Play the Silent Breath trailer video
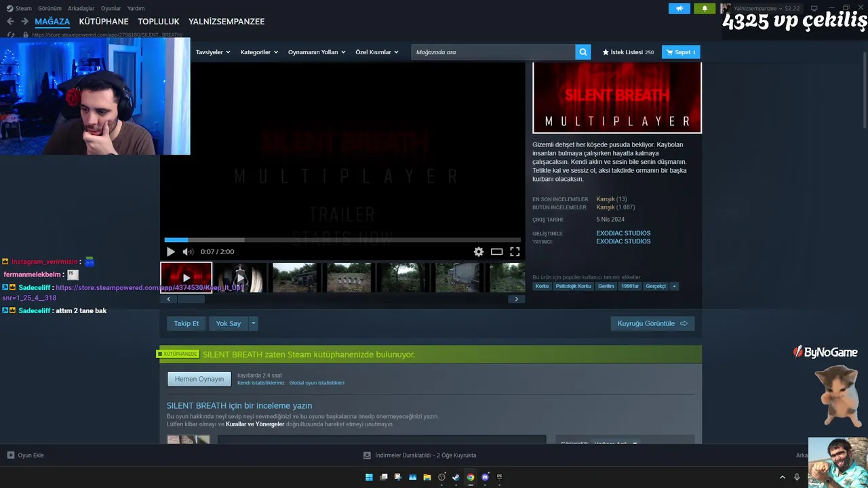868x488 pixels. coord(171,251)
